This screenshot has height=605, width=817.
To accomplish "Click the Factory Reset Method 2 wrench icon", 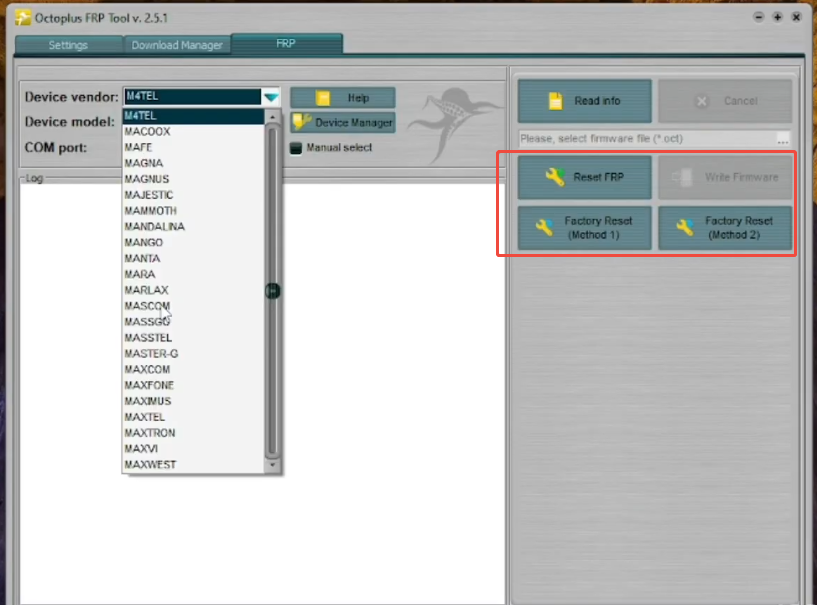I will [685, 228].
